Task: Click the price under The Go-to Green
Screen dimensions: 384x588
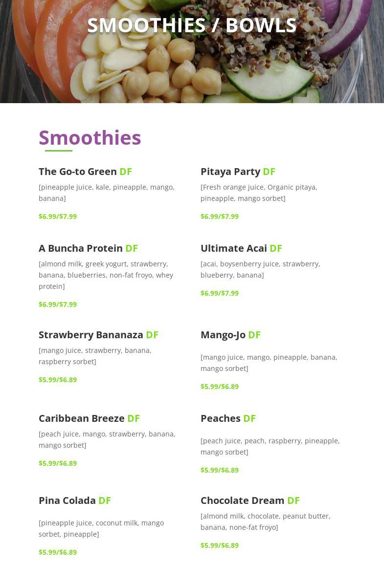Action: tap(58, 217)
